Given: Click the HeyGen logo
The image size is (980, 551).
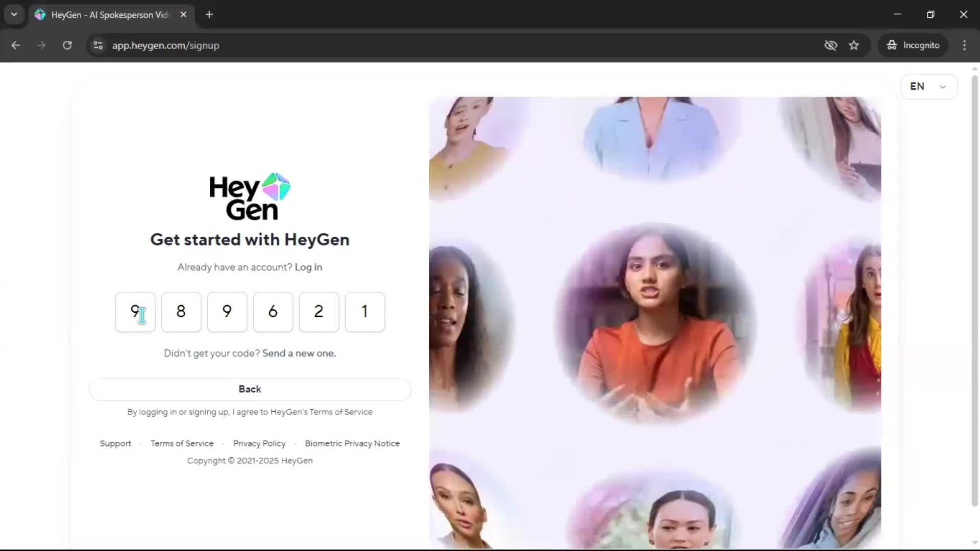Looking at the screenshot, I should click(x=250, y=196).
